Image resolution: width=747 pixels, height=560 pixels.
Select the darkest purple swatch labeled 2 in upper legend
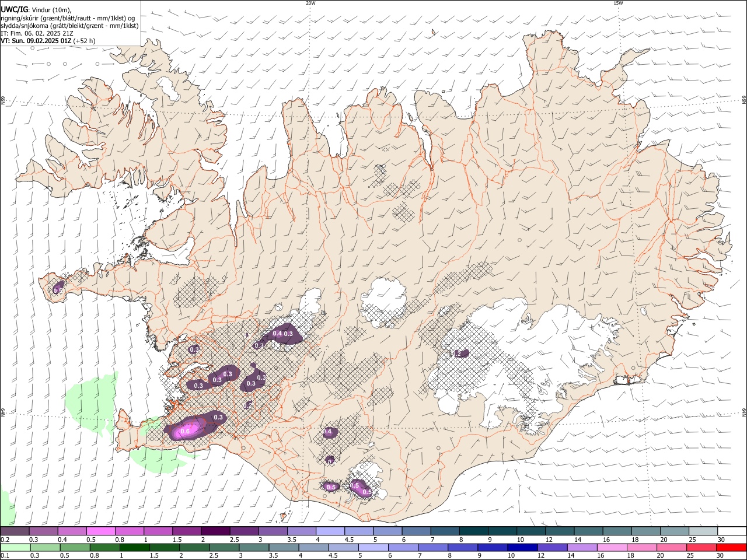[x=216, y=531]
